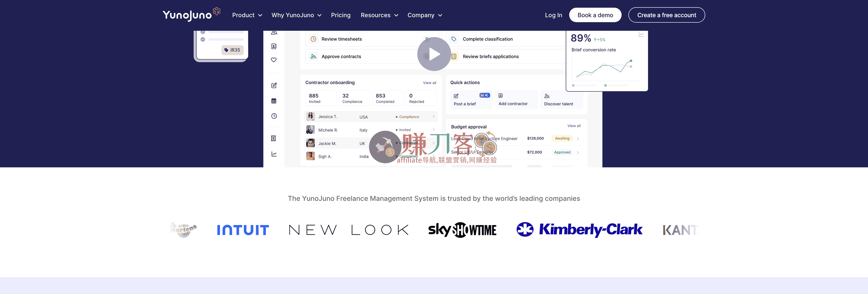
Task: Click Create a free account button
Action: click(667, 15)
